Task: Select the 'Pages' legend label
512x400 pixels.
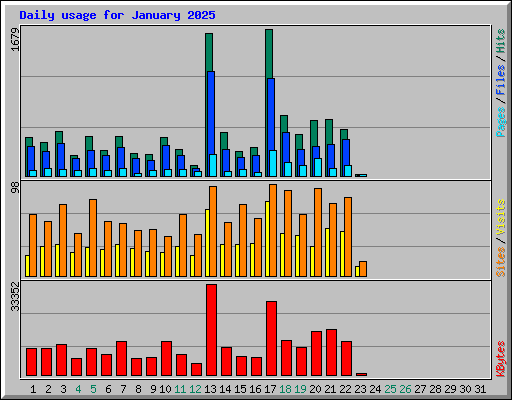Action: tap(500, 122)
